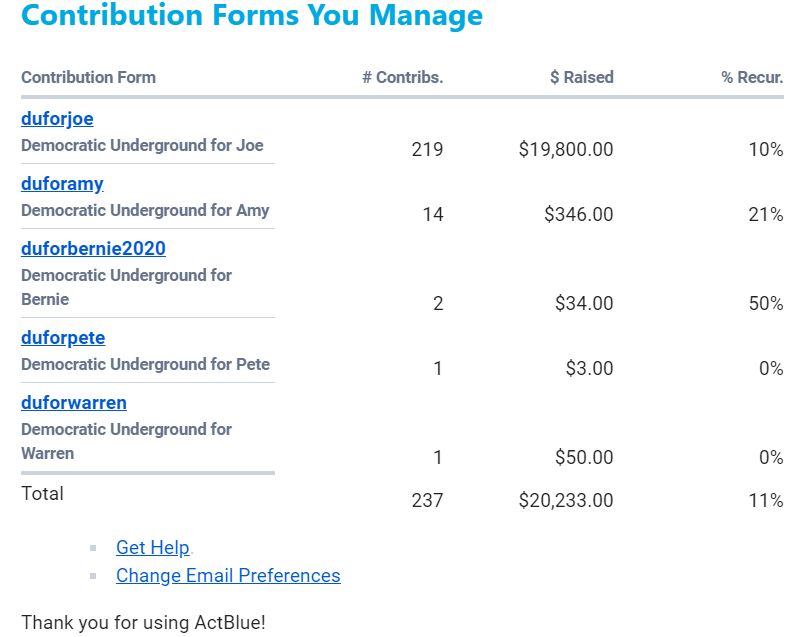The image size is (793, 637).
Task: Click the $19,800.00 raised amount
Action: (x=566, y=149)
